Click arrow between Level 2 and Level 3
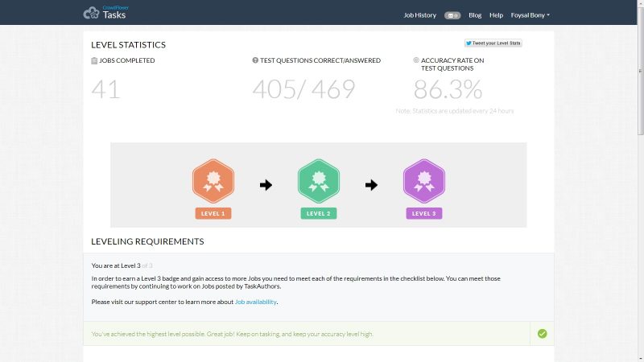 [371, 185]
